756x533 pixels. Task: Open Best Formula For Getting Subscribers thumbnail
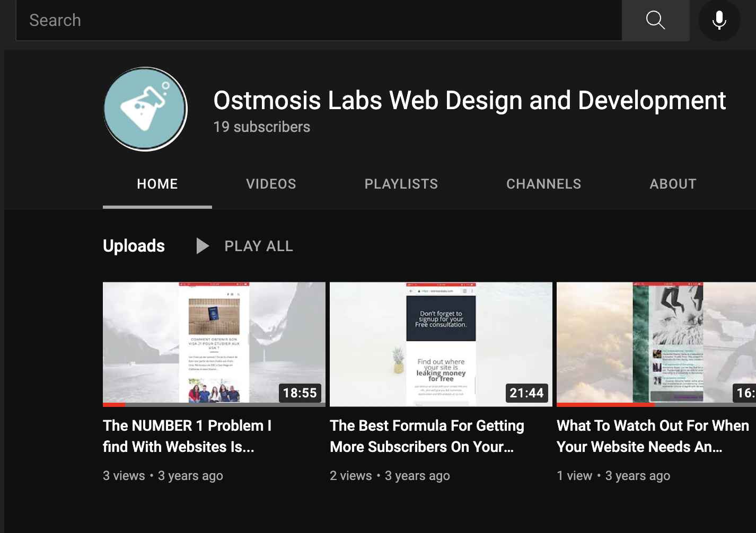coord(441,344)
